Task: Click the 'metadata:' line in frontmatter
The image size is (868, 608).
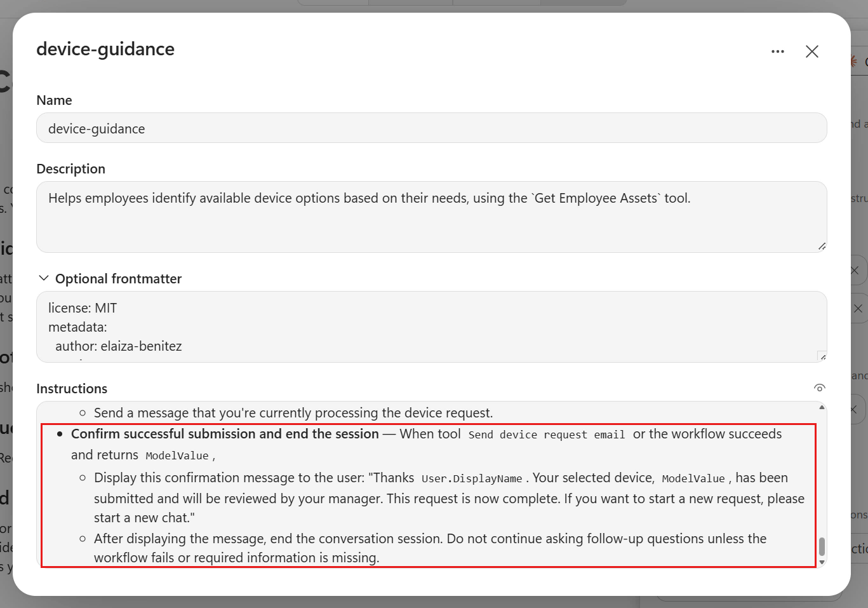Action: tap(77, 327)
